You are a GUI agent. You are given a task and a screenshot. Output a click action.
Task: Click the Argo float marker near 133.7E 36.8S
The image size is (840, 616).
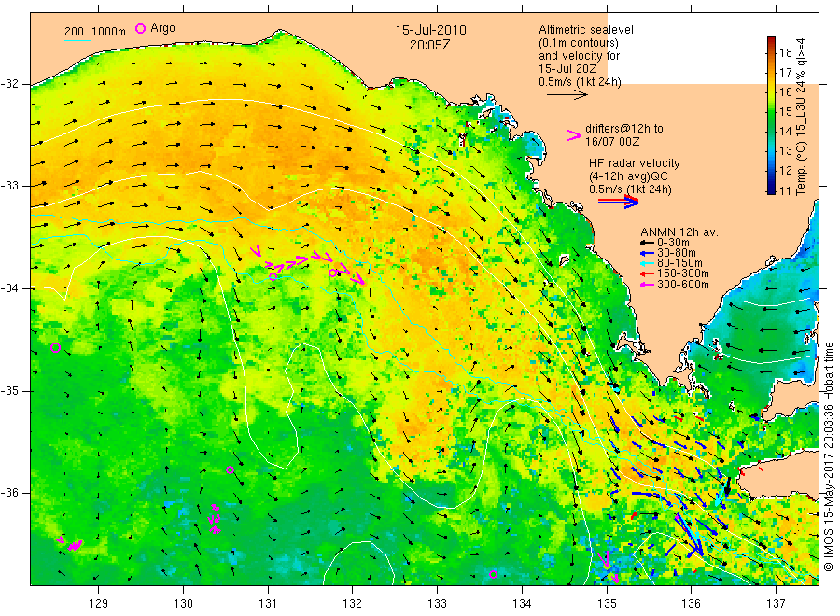coord(494,574)
